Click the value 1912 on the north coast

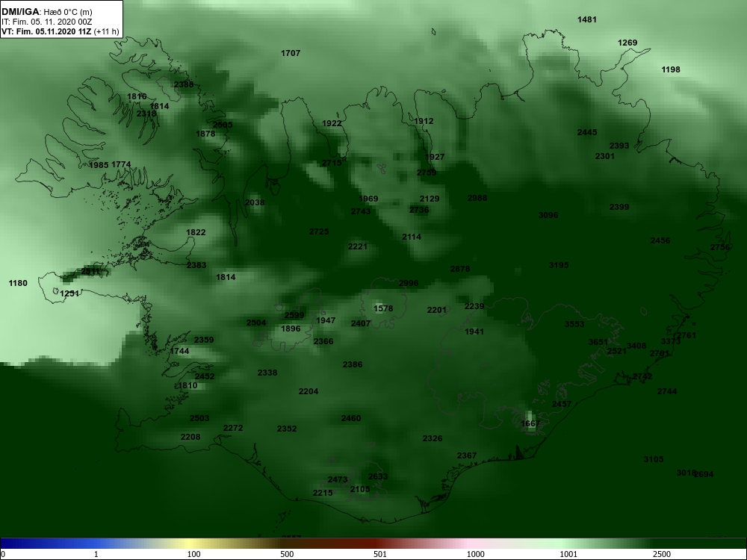[x=424, y=122]
